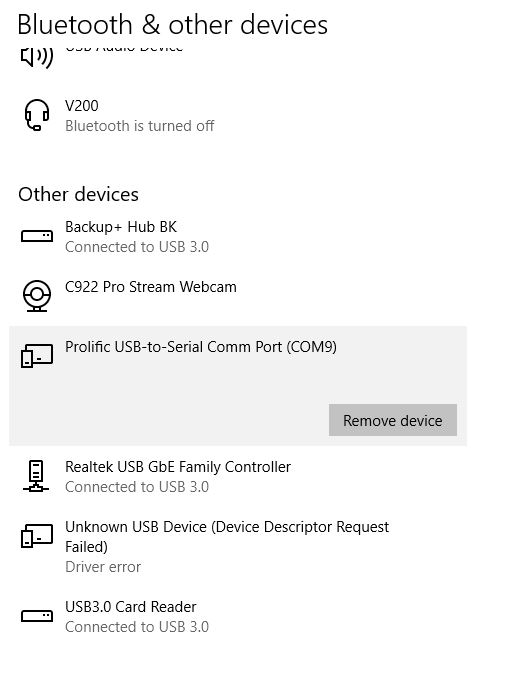Click the Realtek network controller icon

click(x=36, y=475)
